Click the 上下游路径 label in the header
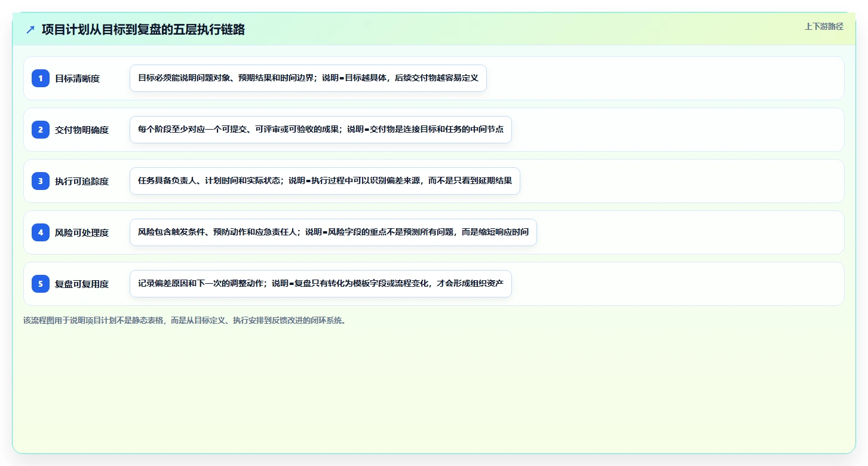This screenshot has height=466, width=868. click(x=824, y=26)
